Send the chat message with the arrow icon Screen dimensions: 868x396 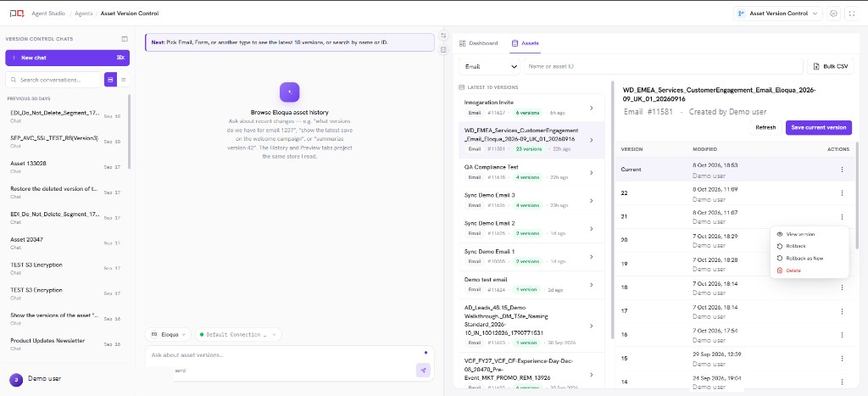click(423, 371)
